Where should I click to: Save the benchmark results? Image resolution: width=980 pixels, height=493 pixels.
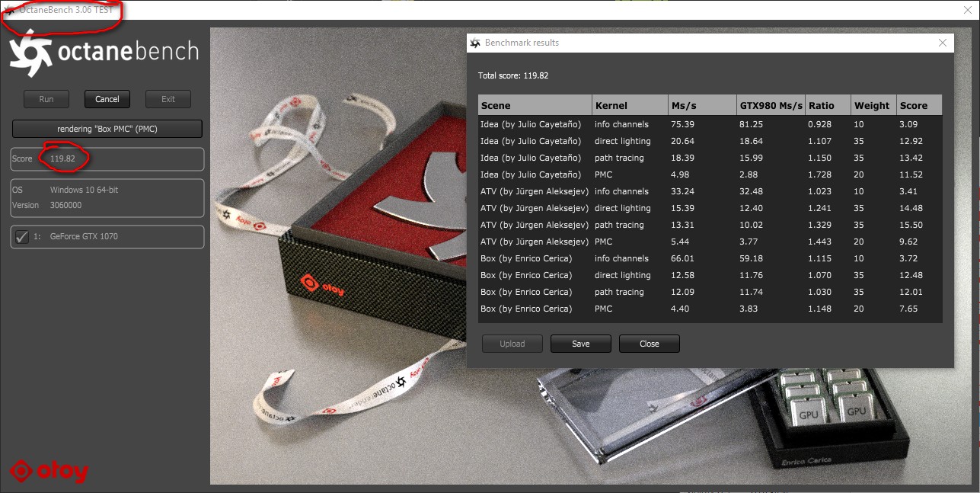pyautogui.click(x=581, y=344)
